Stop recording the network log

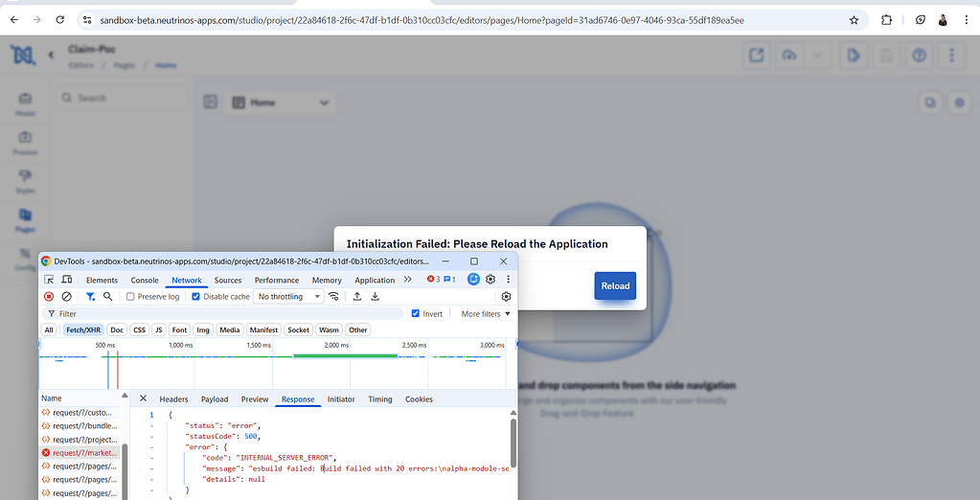tap(49, 296)
